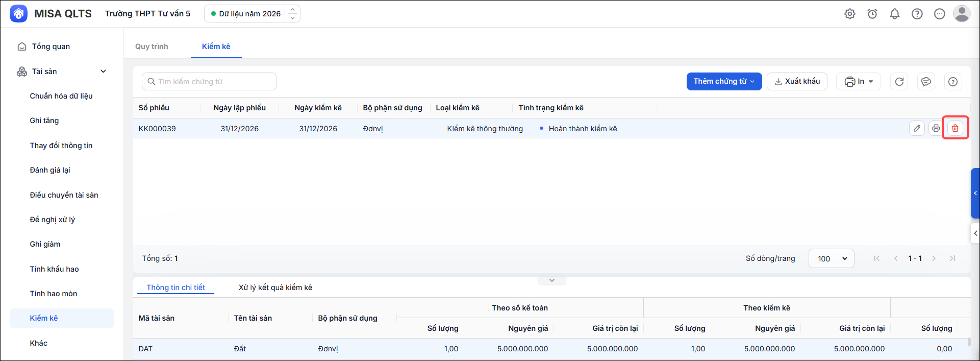Open the Thêm chứng từ dropdown

(x=724, y=81)
